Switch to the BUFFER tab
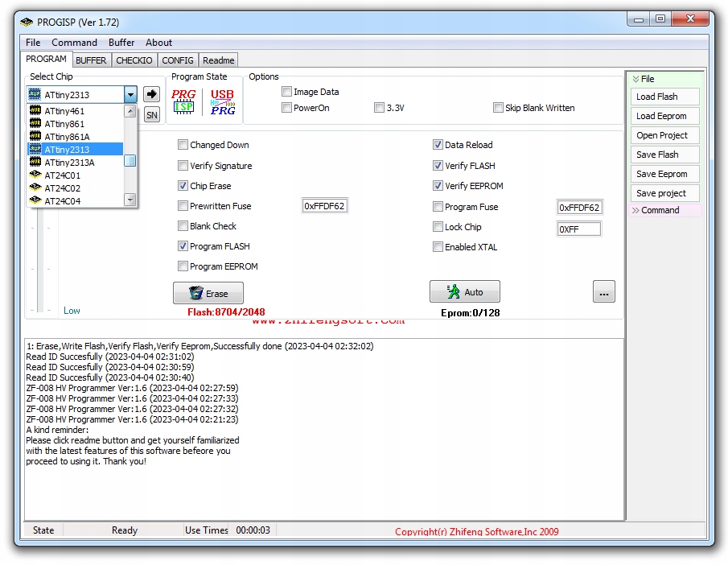The width and height of the screenshot is (728, 565). (91, 60)
